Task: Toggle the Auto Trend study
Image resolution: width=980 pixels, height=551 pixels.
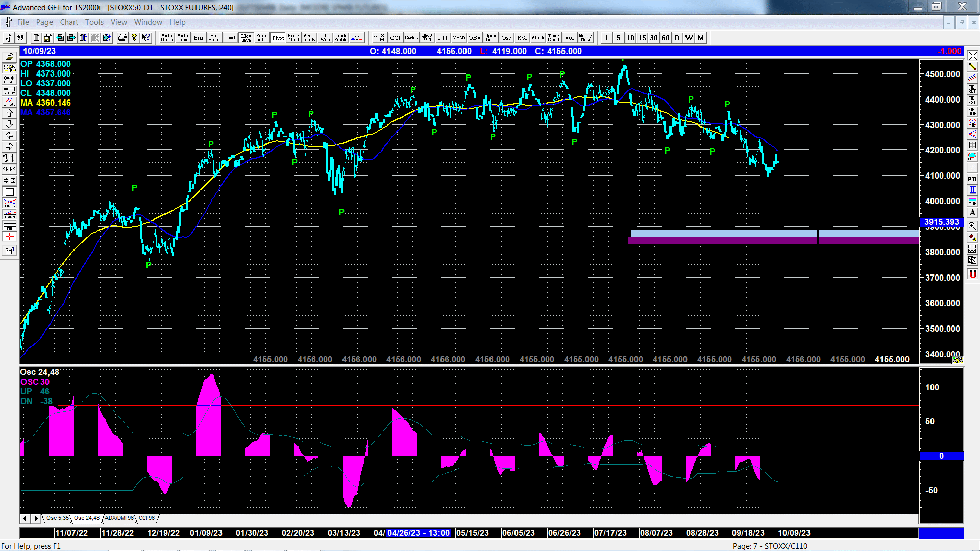Action: [x=183, y=38]
